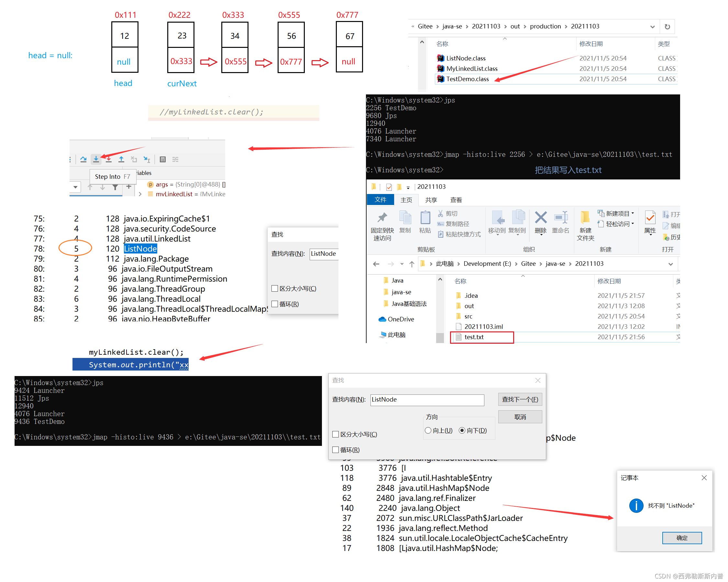Click the Paste shortcut icon in ribbon
Image resolution: width=728 pixels, height=582 pixels.
pos(440,234)
